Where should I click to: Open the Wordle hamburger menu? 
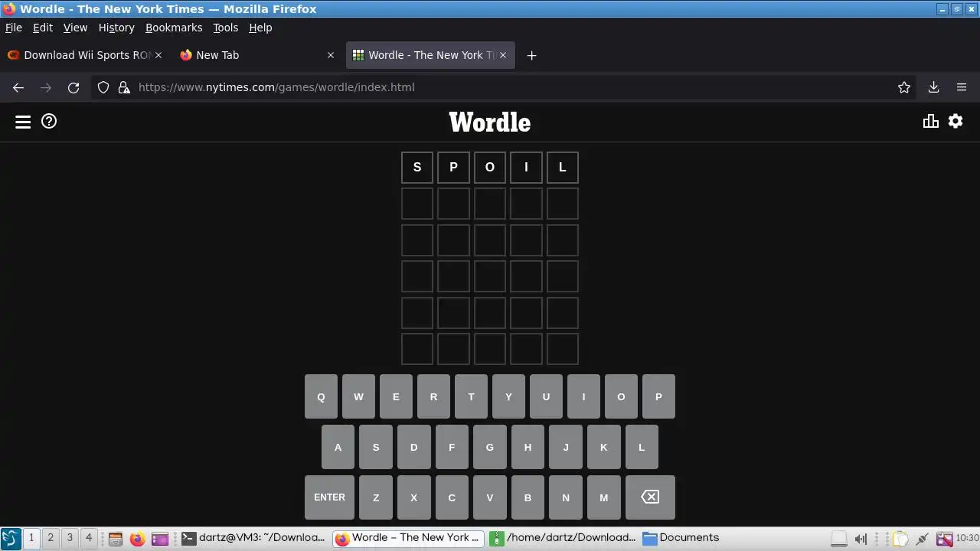[23, 122]
